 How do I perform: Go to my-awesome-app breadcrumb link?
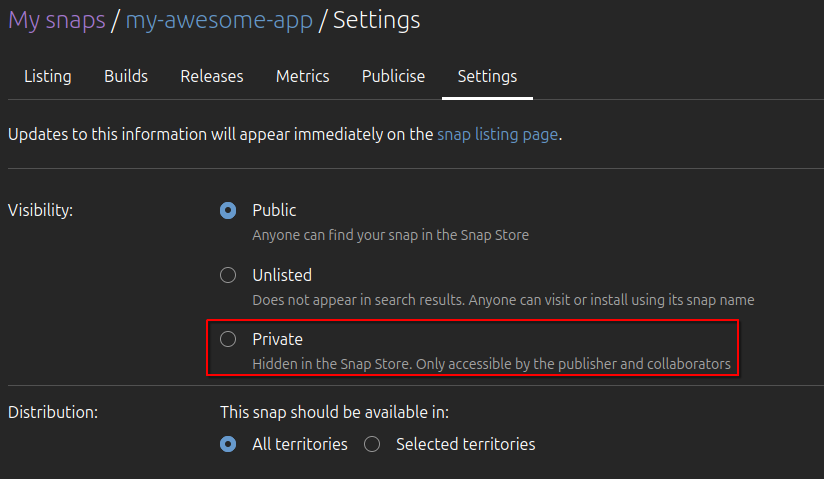coord(218,20)
